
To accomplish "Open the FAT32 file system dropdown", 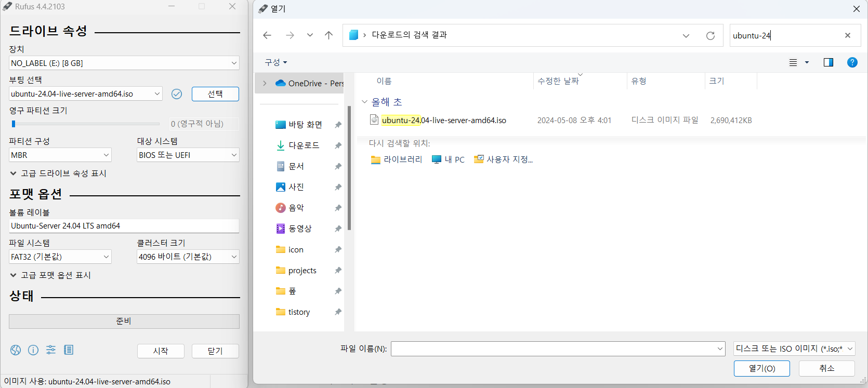I will (60, 257).
